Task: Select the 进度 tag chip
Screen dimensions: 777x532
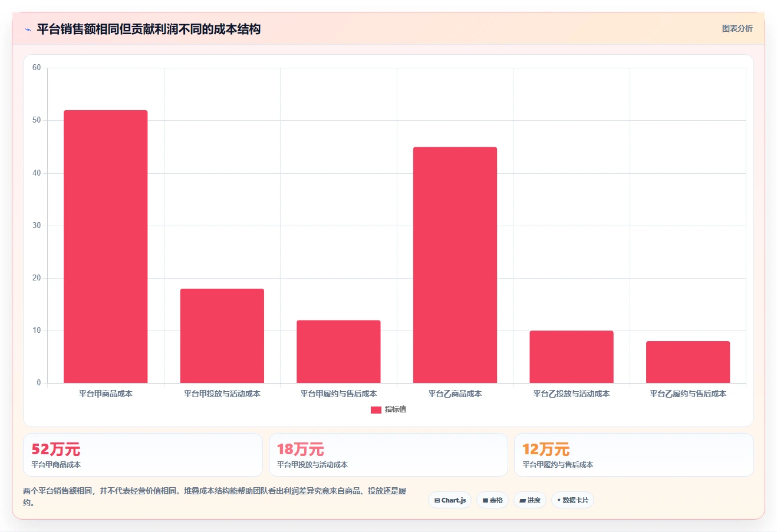Action: pyautogui.click(x=530, y=500)
